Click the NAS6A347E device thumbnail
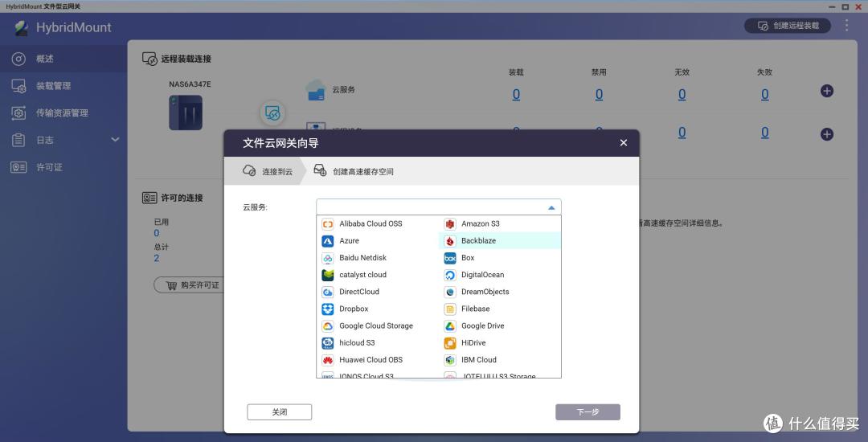The height and width of the screenshot is (442, 868). coord(186,113)
